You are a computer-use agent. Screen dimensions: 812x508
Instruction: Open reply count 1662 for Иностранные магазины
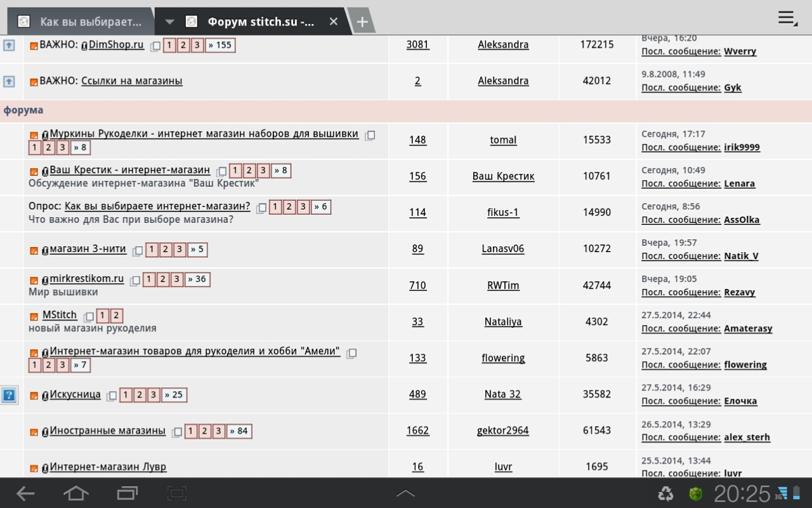click(417, 431)
